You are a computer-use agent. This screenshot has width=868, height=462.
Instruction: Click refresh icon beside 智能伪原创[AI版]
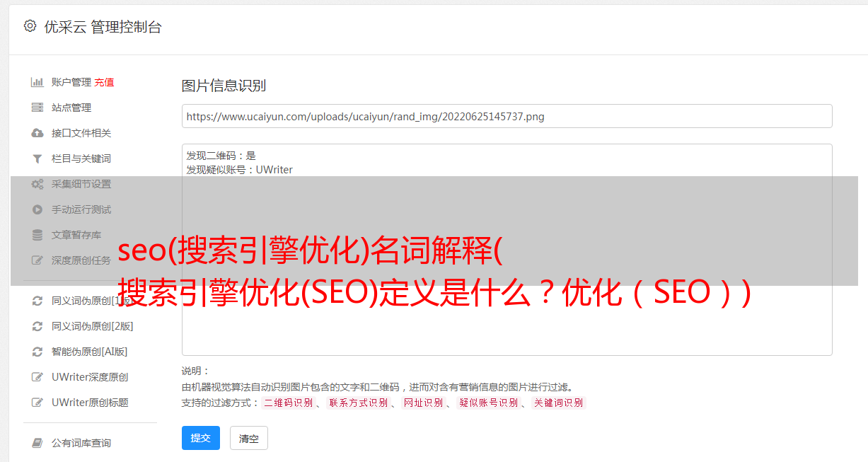37,352
